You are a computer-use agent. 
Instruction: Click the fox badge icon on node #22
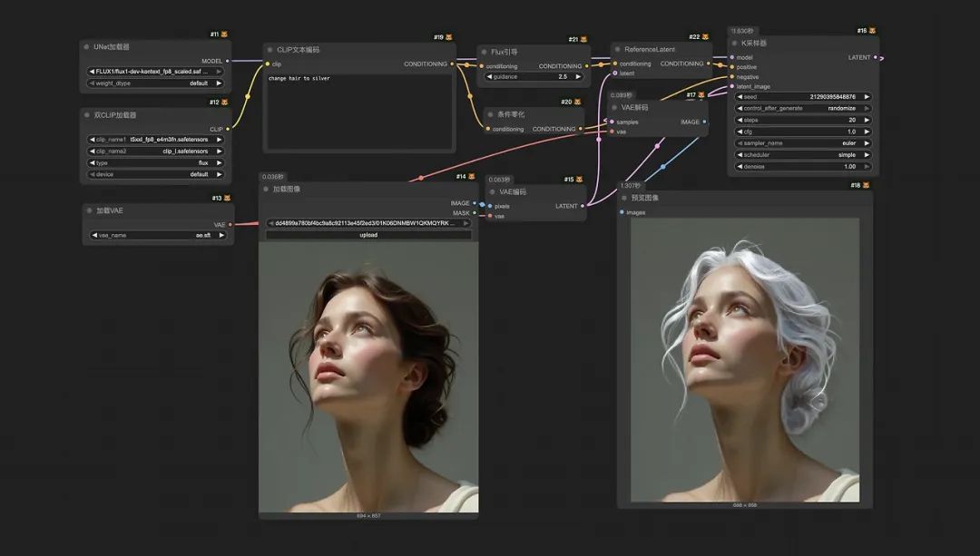point(705,37)
